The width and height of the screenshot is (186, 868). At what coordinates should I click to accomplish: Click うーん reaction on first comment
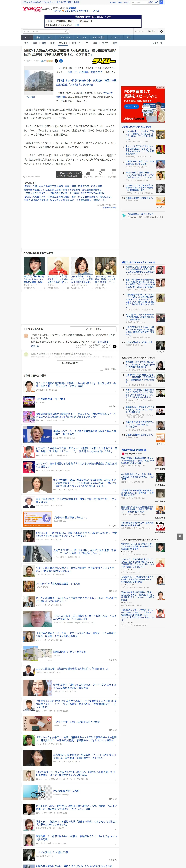pos(106,346)
